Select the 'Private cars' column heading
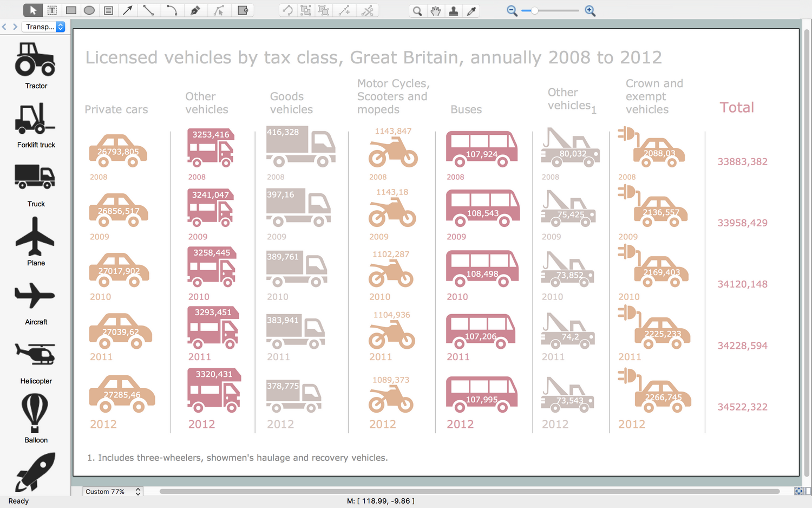This screenshot has height=508, width=812. (116, 109)
